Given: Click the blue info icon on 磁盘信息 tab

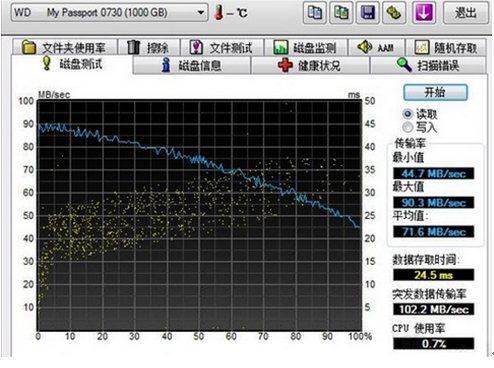Looking at the screenshot, I should click(x=166, y=65).
